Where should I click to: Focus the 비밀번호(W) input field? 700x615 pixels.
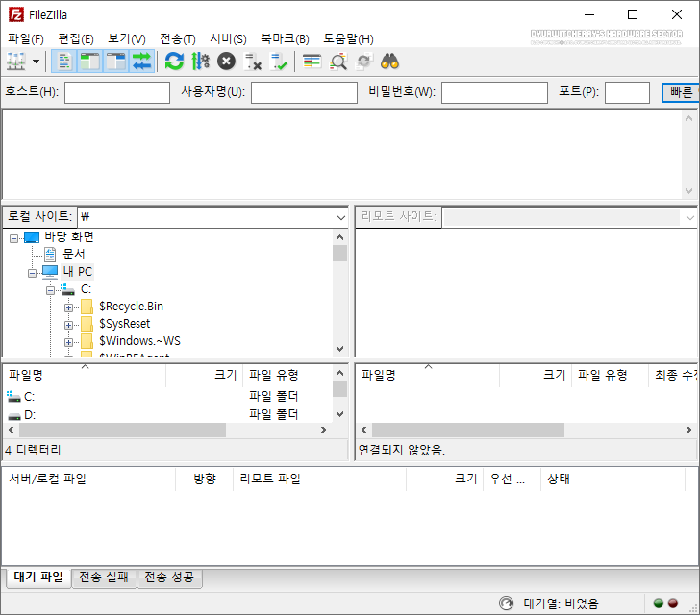click(x=494, y=92)
